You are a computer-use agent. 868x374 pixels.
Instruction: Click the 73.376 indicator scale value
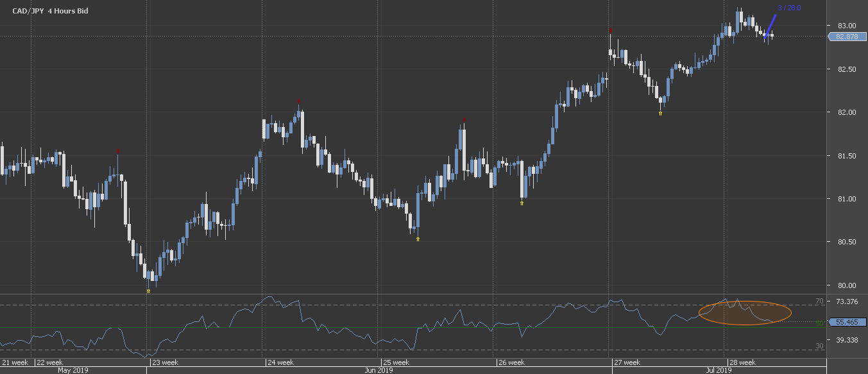pos(847,302)
